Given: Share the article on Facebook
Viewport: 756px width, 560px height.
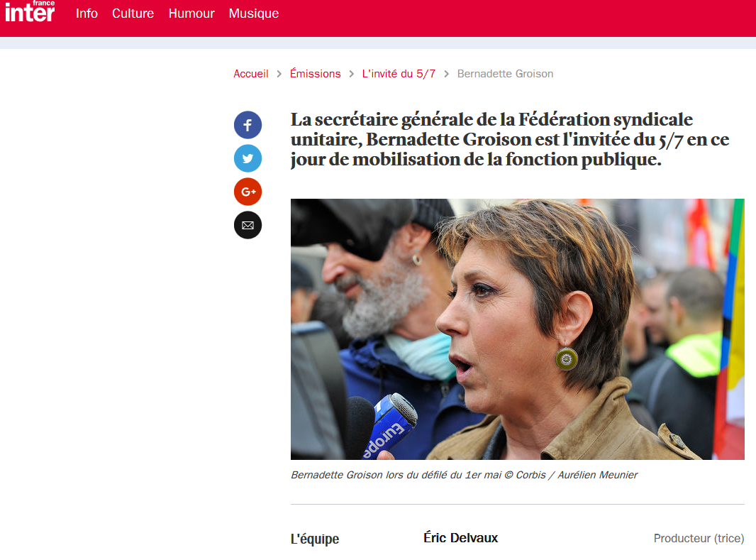Looking at the screenshot, I should click(248, 126).
